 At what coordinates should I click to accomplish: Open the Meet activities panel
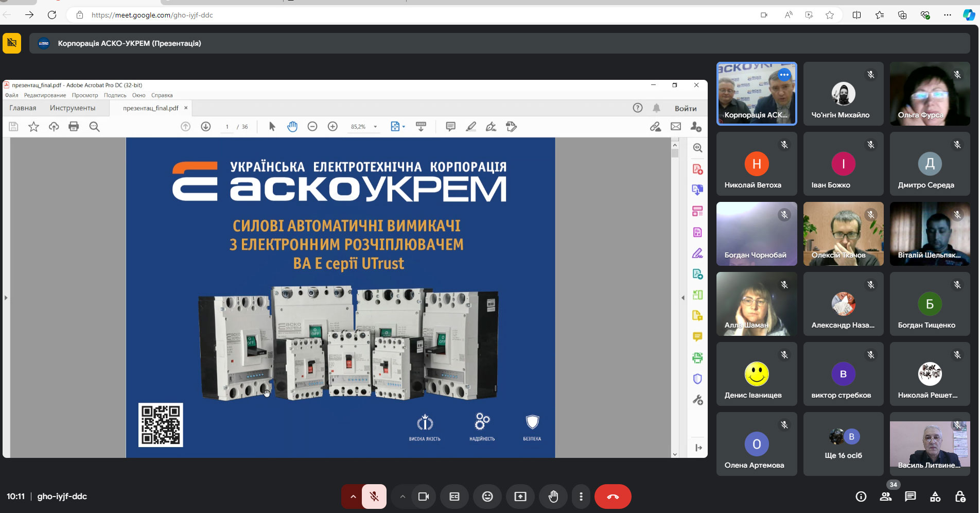(935, 497)
